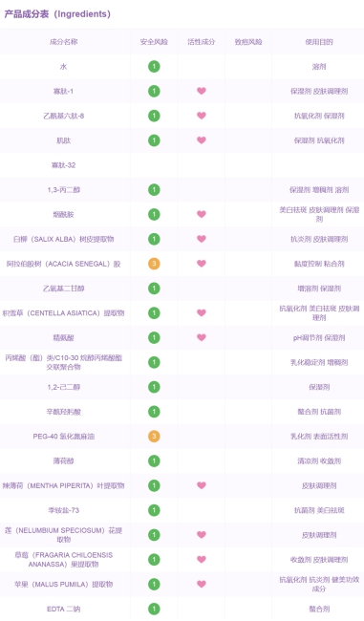Click the 产品成分表 (Ingredients) heading
The width and height of the screenshot is (364, 621).
[57, 14]
